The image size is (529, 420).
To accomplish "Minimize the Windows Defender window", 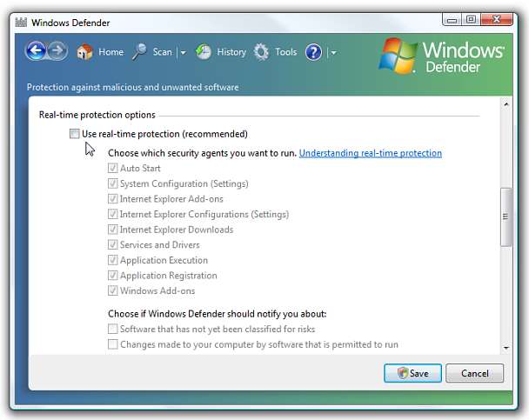I will click(x=452, y=20).
